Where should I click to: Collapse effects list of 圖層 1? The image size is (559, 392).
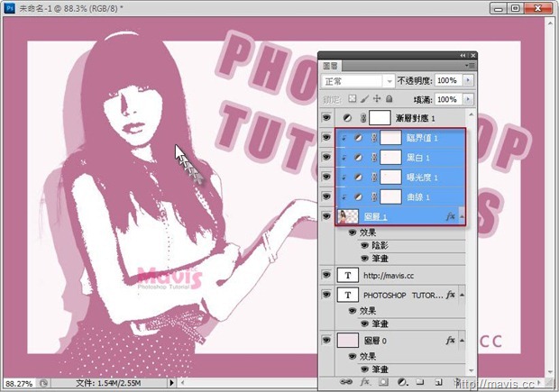click(x=462, y=216)
